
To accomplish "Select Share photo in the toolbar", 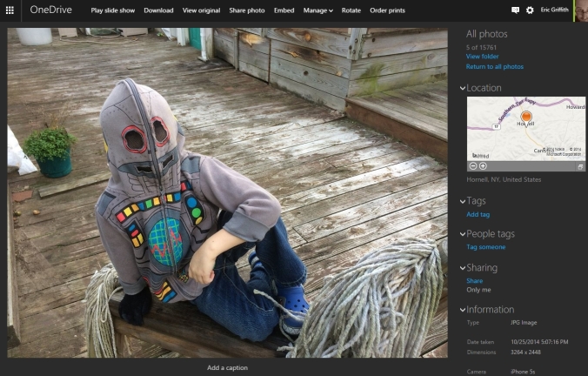I will pyautogui.click(x=247, y=10).
